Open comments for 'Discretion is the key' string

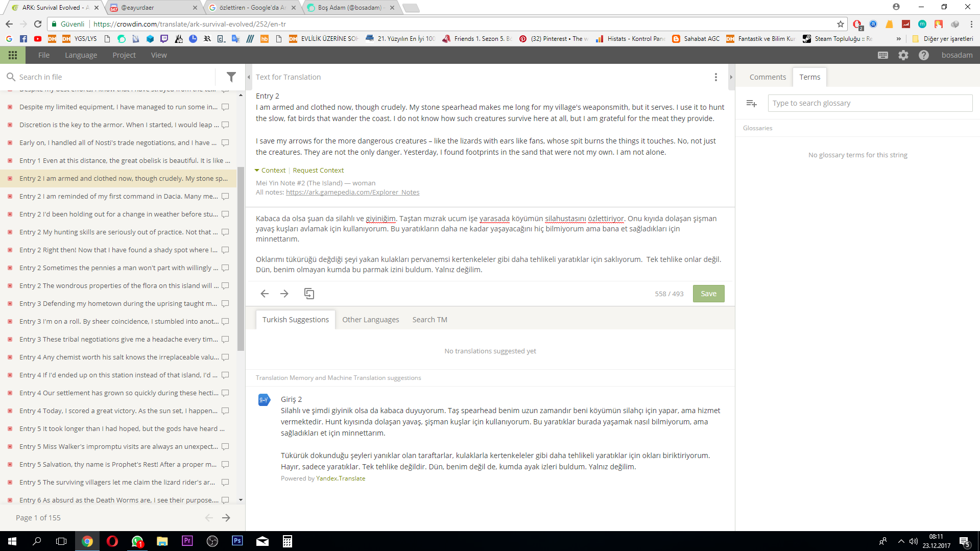tap(225, 125)
